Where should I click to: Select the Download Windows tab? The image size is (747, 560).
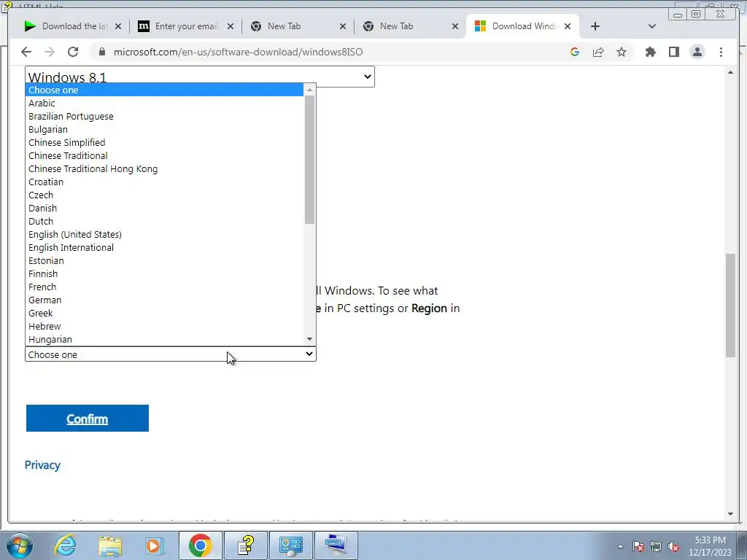522,26
